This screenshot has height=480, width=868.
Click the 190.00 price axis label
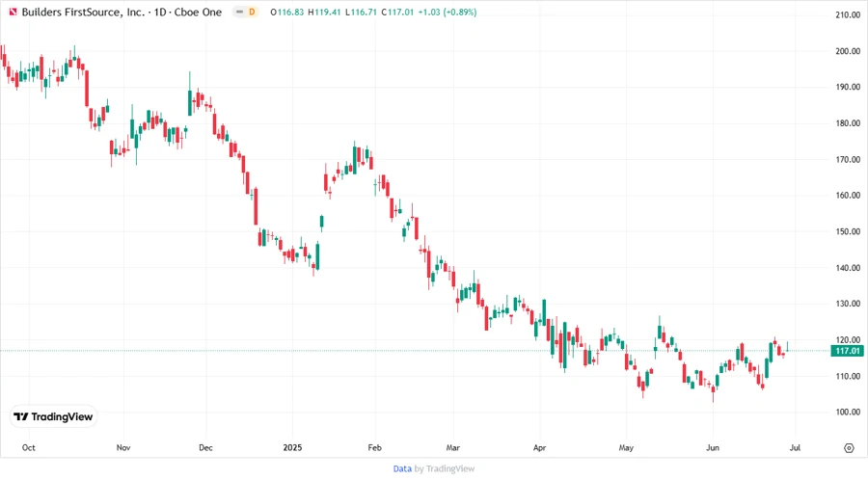point(848,87)
